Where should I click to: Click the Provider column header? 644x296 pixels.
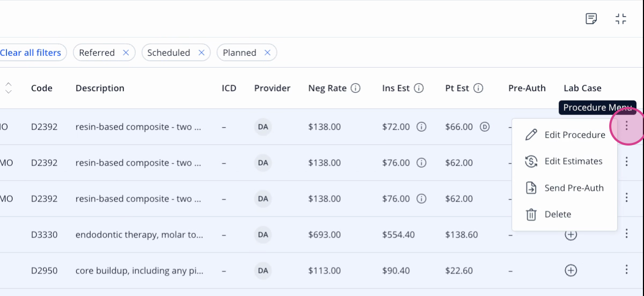point(272,88)
